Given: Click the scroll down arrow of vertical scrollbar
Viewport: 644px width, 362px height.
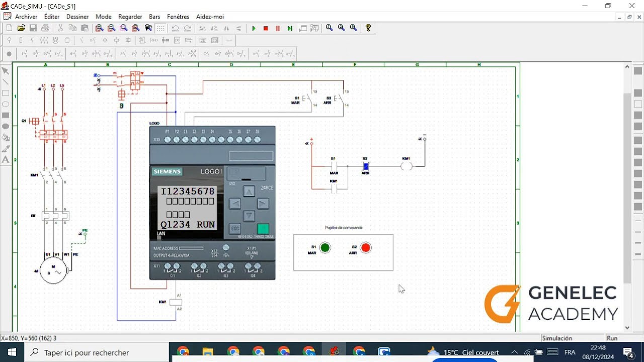Looking at the screenshot, I should [x=627, y=328].
